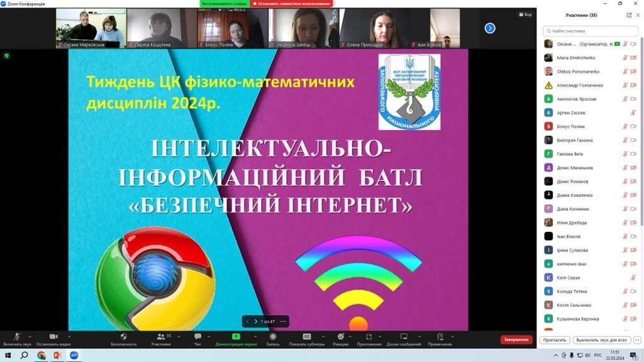
Task: Toggle mic icon for Артем Сисоев
Action: coord(633,112)
